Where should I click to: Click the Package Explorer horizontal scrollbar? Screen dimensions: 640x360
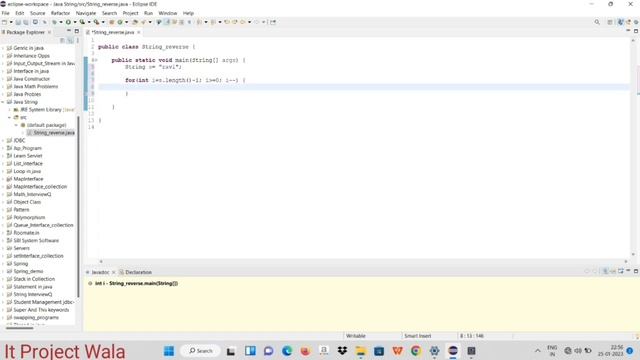tap(20, 328)
